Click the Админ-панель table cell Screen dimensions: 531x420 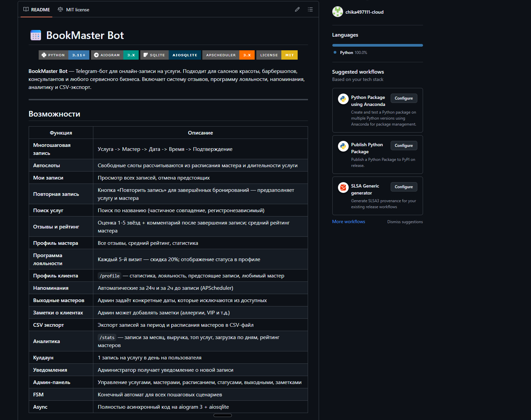(61, 382)
